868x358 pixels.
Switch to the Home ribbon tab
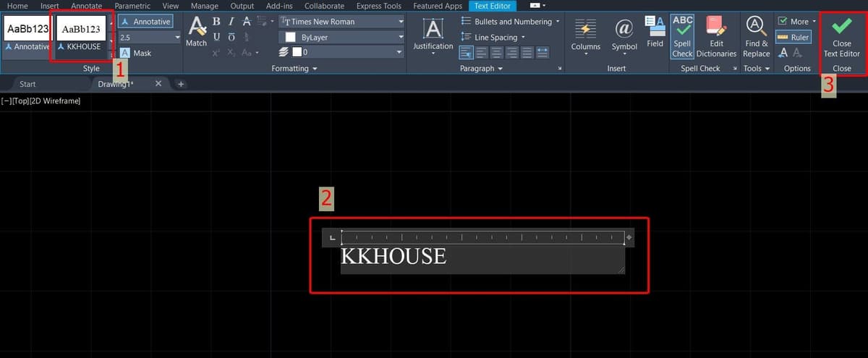pos(17,6)
